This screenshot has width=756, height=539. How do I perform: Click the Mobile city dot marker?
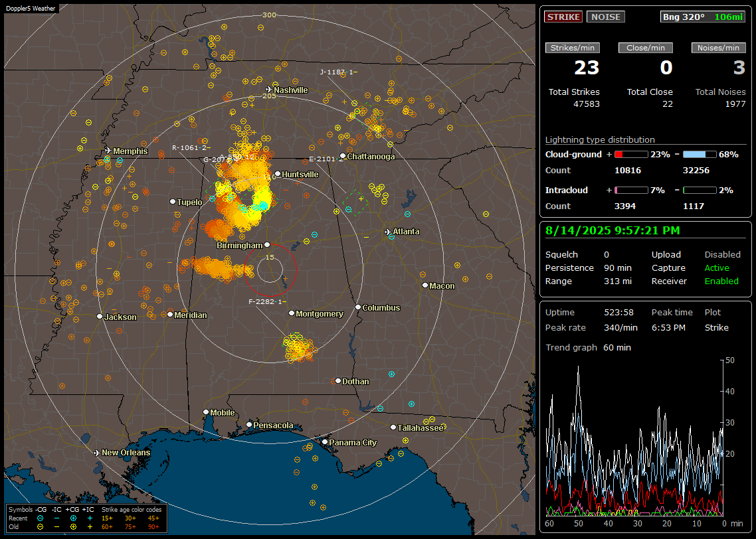(x=206, y=412)
